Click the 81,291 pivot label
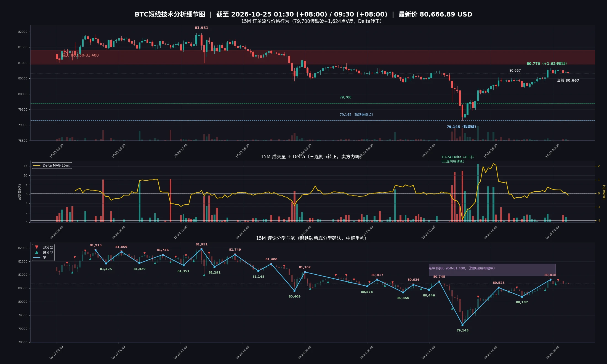This screenshot has width=607, height=364. [x=215, y=272]
